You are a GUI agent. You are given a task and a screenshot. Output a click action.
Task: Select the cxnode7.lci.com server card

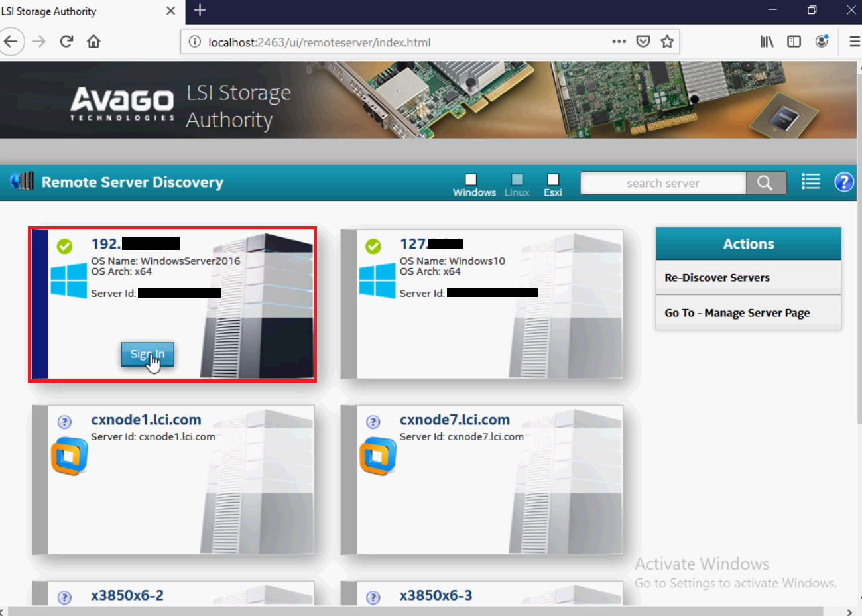[482, 480]
